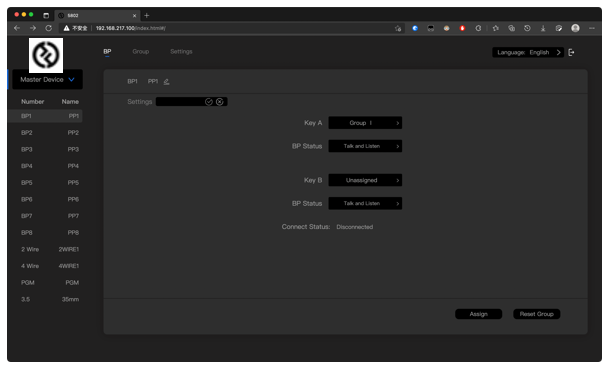
Task: Click the browser address bar URL
Action: (131, 28)
